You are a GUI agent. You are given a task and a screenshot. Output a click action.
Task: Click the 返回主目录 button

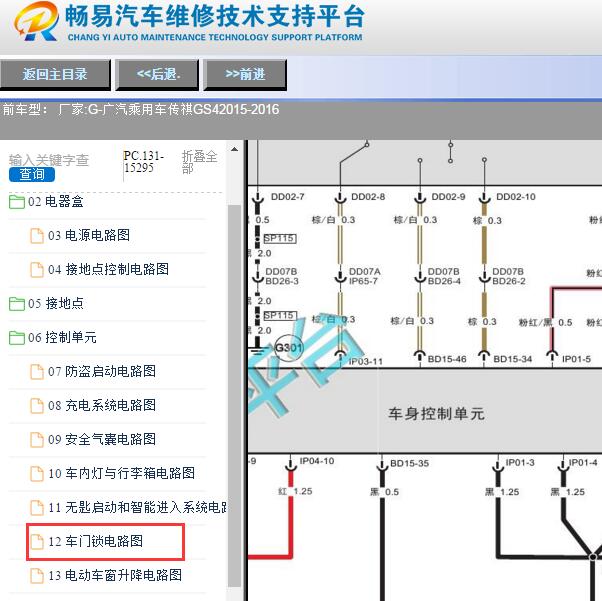point(55,75)
